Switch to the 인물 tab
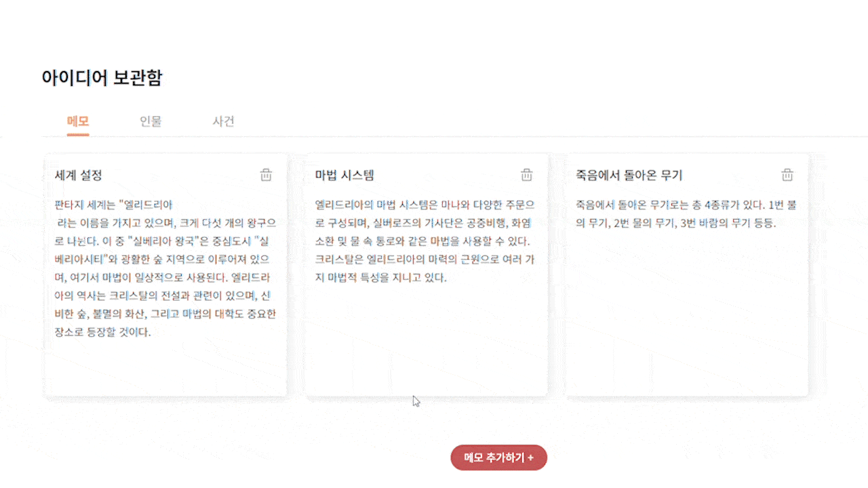This screenshot has height=488, width=868. (x=151, y=121)
